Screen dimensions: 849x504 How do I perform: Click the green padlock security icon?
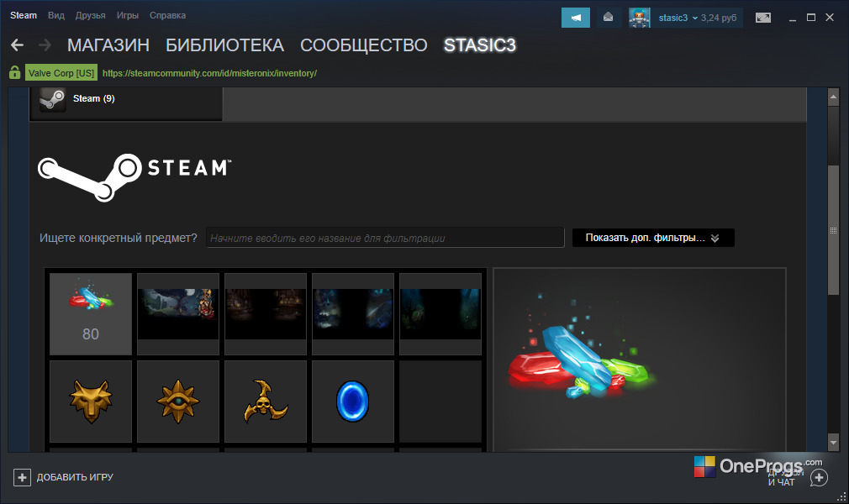click(x=14, y=72)
